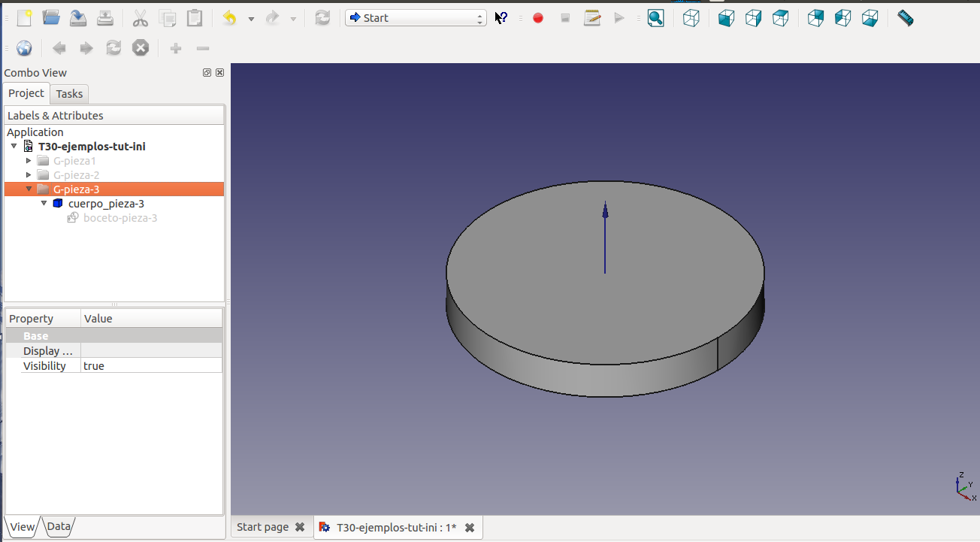
Task: Start macro recording with the red circle
Action: [538, 18]
